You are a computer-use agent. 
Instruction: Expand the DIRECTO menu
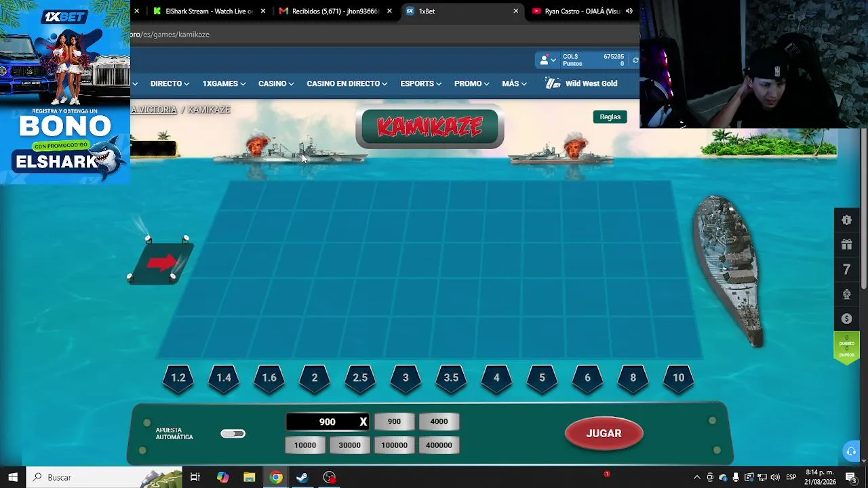click(x=170, y=83)
